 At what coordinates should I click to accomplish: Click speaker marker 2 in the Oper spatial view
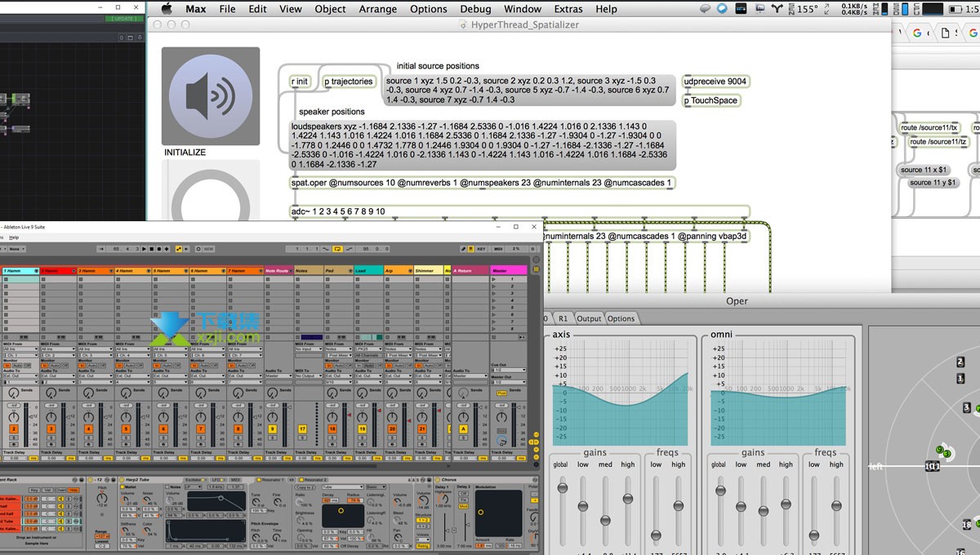pyautogui.click(x=961, y=362)
